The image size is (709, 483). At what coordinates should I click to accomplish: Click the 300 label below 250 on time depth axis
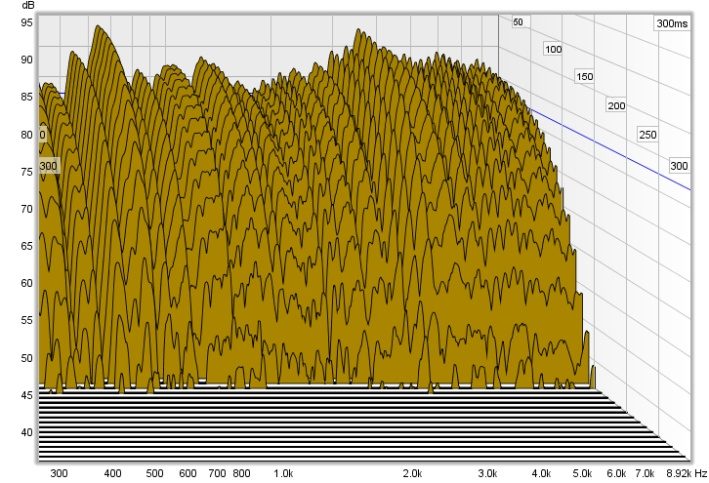coord(679,166)
